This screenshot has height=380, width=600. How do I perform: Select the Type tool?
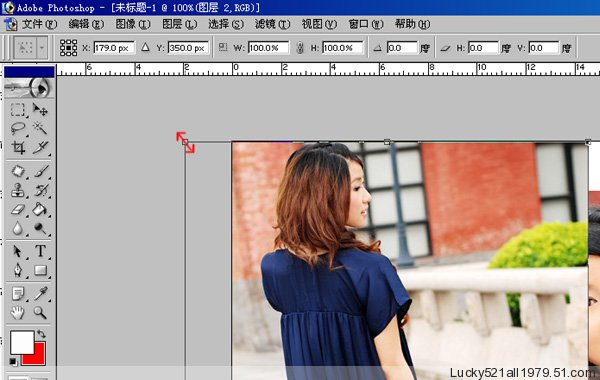(40, 251)
